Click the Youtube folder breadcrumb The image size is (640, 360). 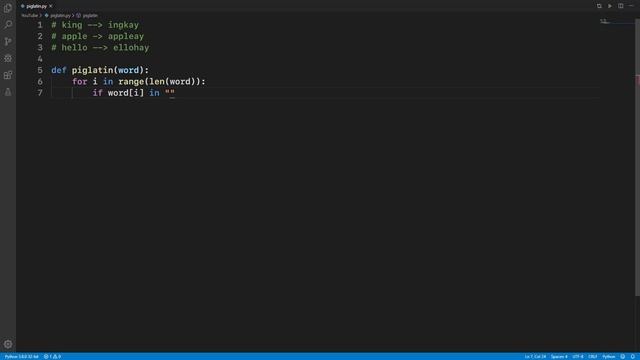(29, 16)
